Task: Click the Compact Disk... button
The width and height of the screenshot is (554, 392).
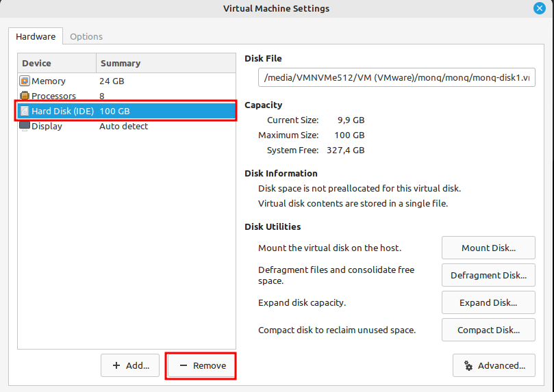Action: coord(488,330)
